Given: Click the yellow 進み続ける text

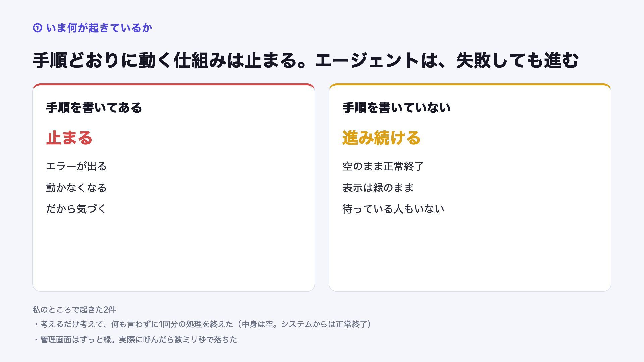Looking at the screenshot, I should click(381, 138).
